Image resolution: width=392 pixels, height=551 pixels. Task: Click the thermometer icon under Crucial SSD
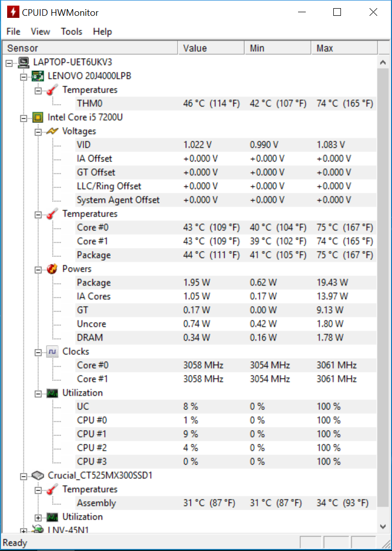[52, 489]
